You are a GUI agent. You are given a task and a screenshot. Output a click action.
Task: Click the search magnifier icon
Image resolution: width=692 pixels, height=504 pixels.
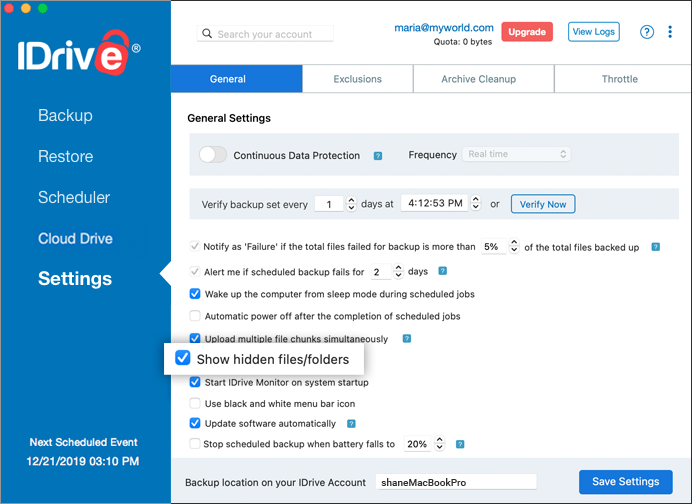click(207, 34)
